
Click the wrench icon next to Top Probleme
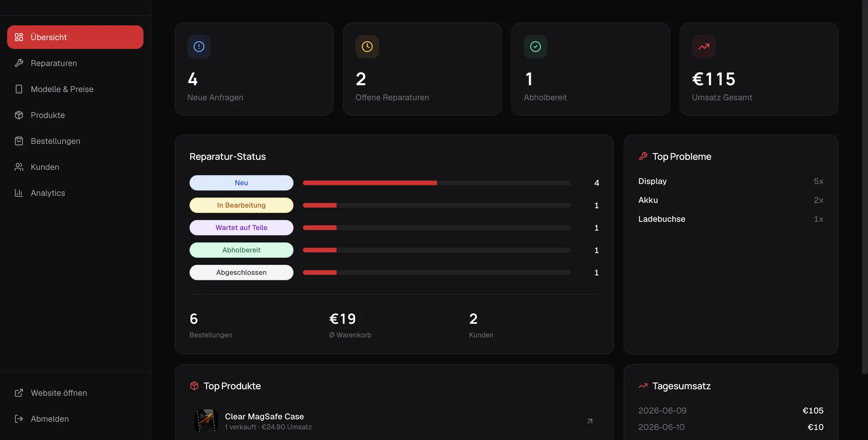[643, 156]
